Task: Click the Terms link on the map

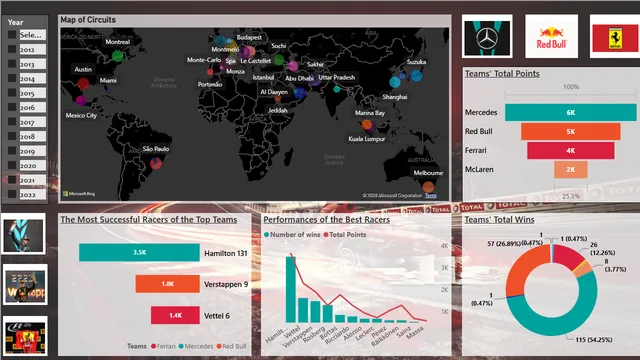Action: [431, 196]
